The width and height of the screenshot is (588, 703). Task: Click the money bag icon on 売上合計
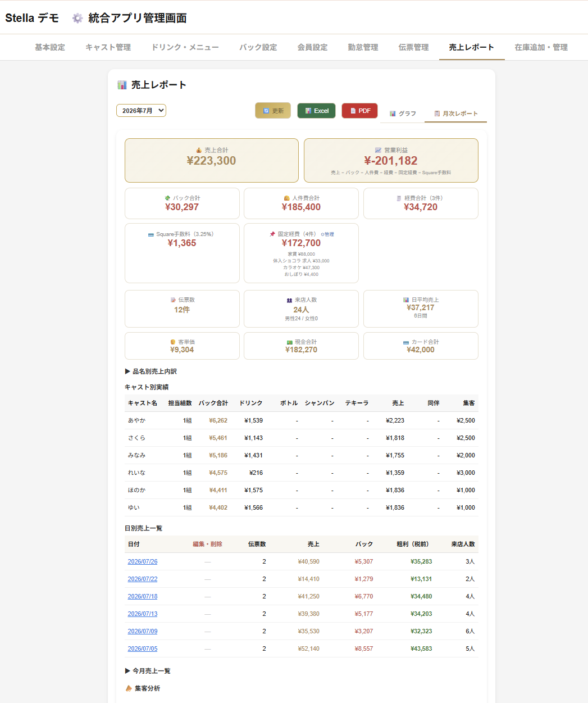(199, 150)
